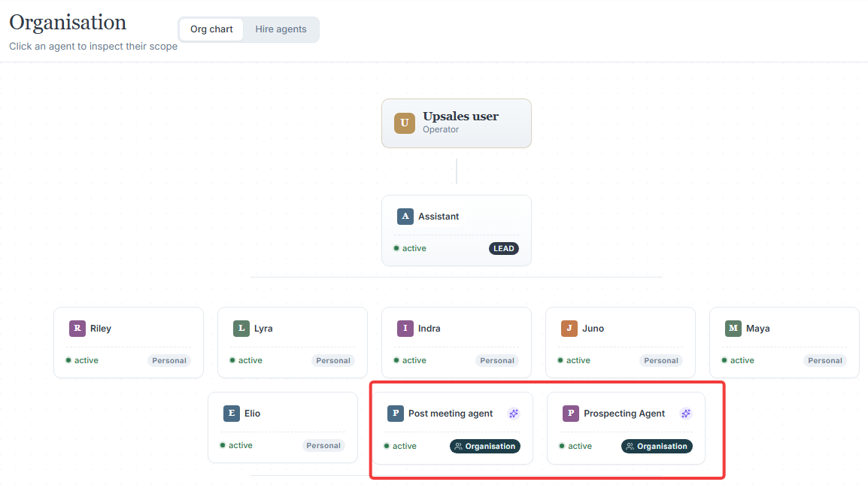
Task: Click 'Click an agent to inspect their scope' text
Action: click(93, 47)
